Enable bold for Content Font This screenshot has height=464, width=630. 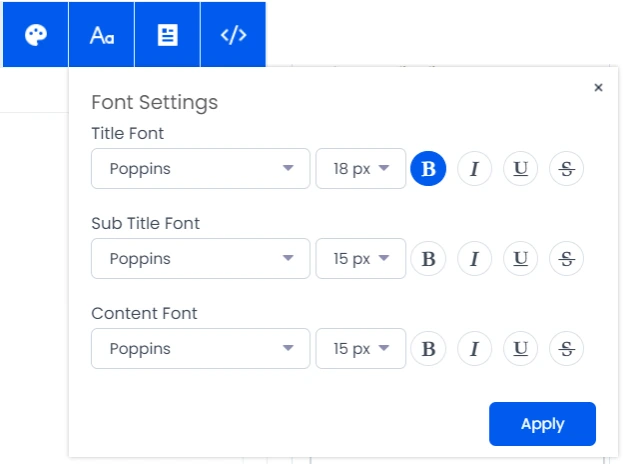(428, 348)
